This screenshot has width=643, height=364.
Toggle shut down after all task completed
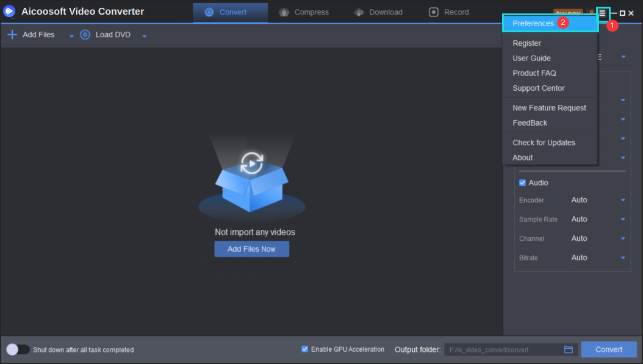(x=18, y=349)
